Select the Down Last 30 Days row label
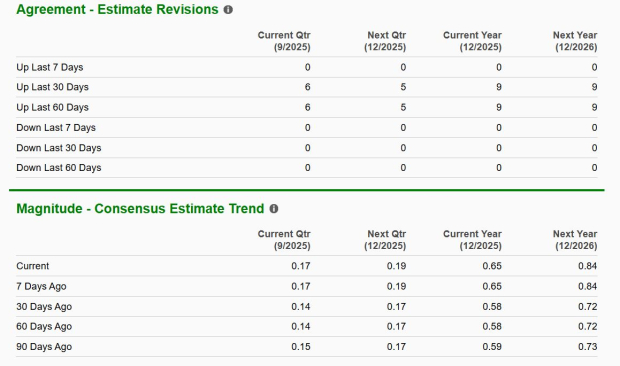 coord(59,148)
